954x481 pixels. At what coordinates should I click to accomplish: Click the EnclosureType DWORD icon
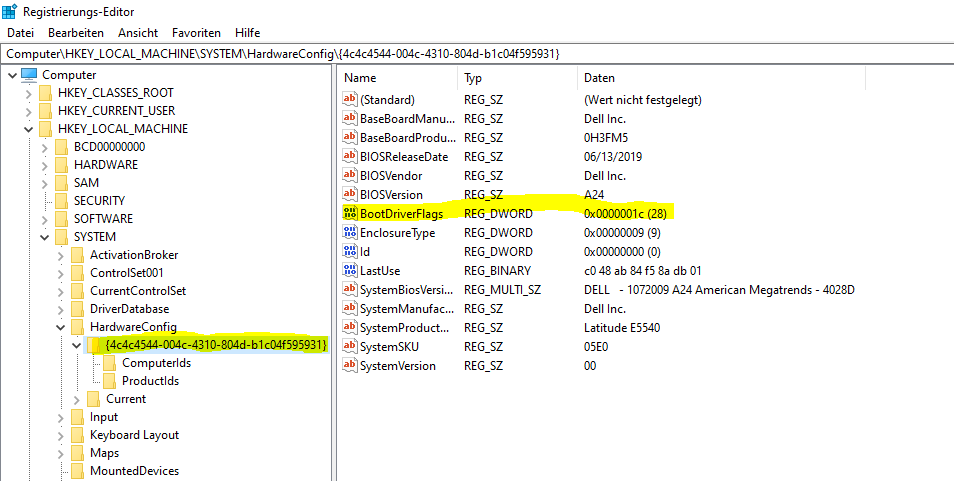tap(350, 232)
